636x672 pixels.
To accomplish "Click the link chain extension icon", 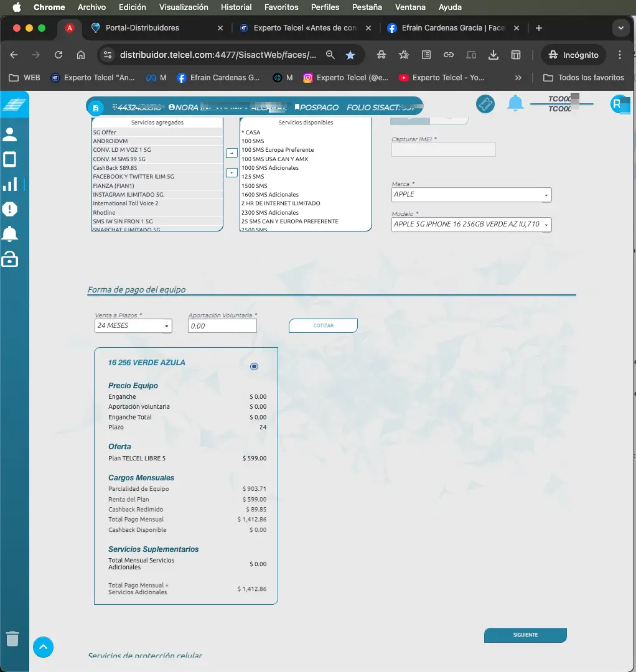I will [x=448, y=55].
